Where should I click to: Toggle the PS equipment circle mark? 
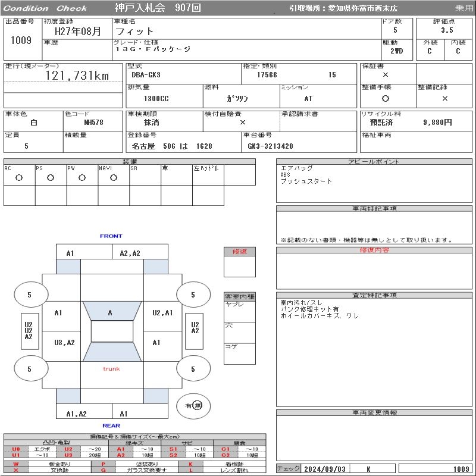[x=51, y=177]
